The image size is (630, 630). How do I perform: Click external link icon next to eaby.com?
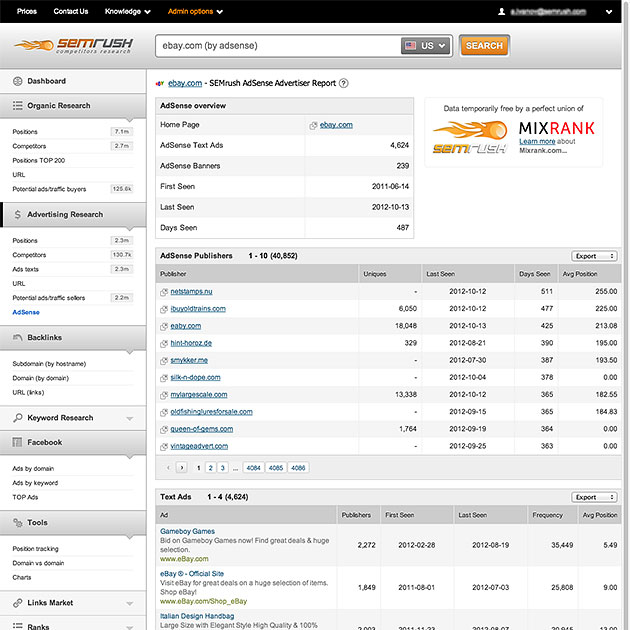(164, 327)
